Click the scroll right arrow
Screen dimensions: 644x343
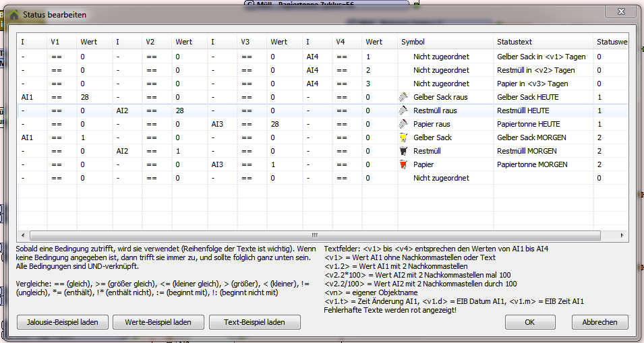point(622,235)
